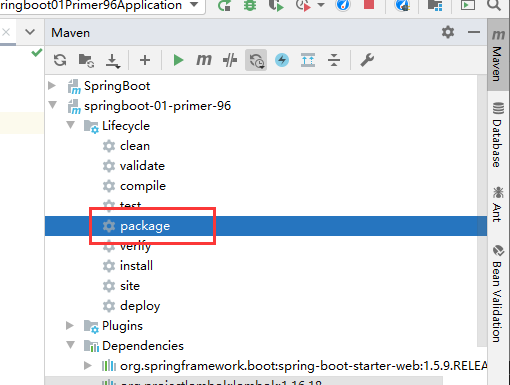Click the Maven tree vertical scrollbar
The width and height of the screenshot is (510, 385).
[482, 211]
